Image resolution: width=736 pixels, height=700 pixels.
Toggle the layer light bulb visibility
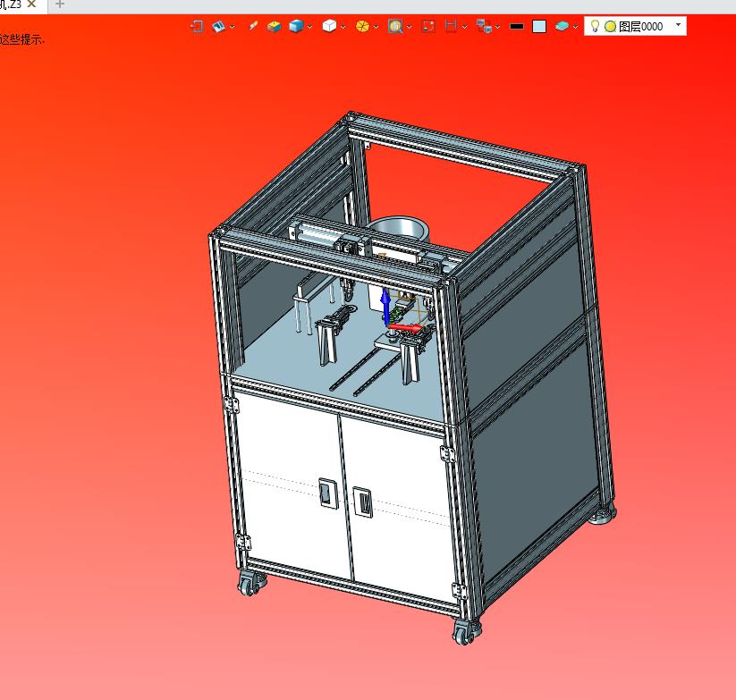595,26
